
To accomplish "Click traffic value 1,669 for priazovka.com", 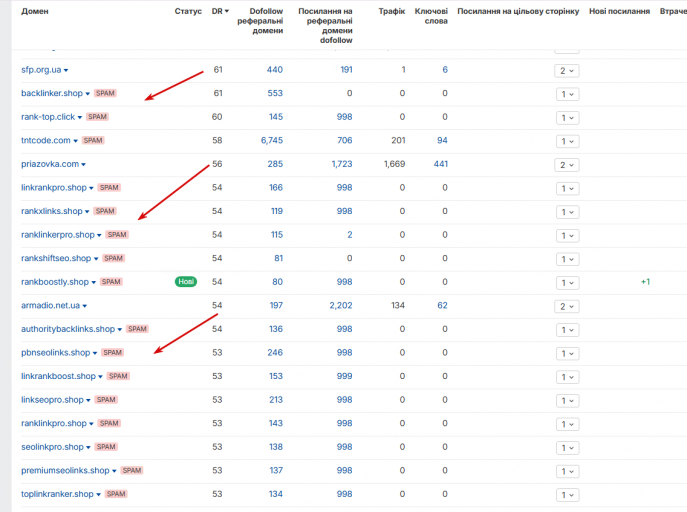I will click(x=394, y=164).
